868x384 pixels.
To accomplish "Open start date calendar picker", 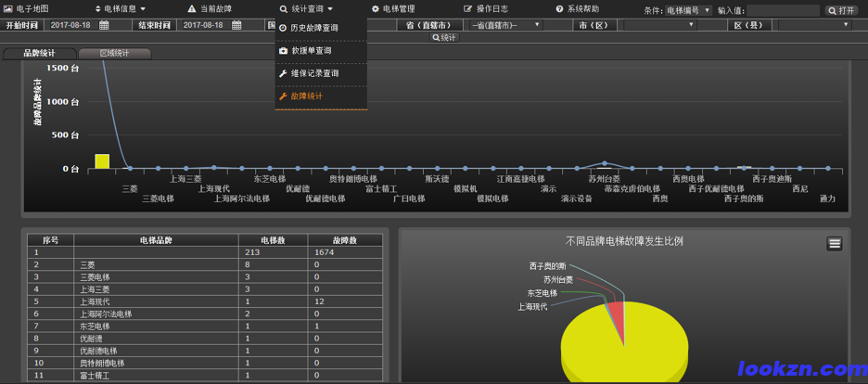I will tap(104, 25).
